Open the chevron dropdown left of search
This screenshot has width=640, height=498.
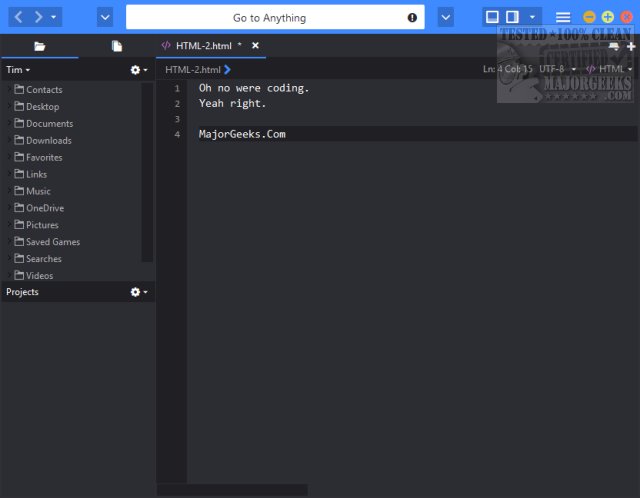click(105, 17)
